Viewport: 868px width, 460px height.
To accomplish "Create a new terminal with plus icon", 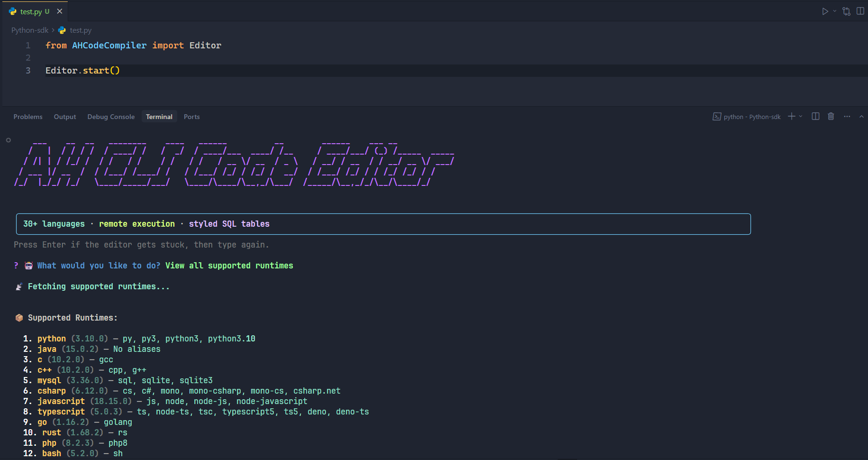I will (792, 116).
